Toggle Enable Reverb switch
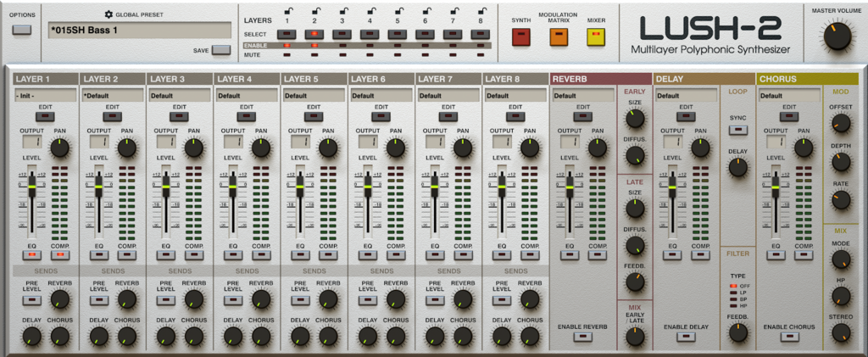 point(582,337)
